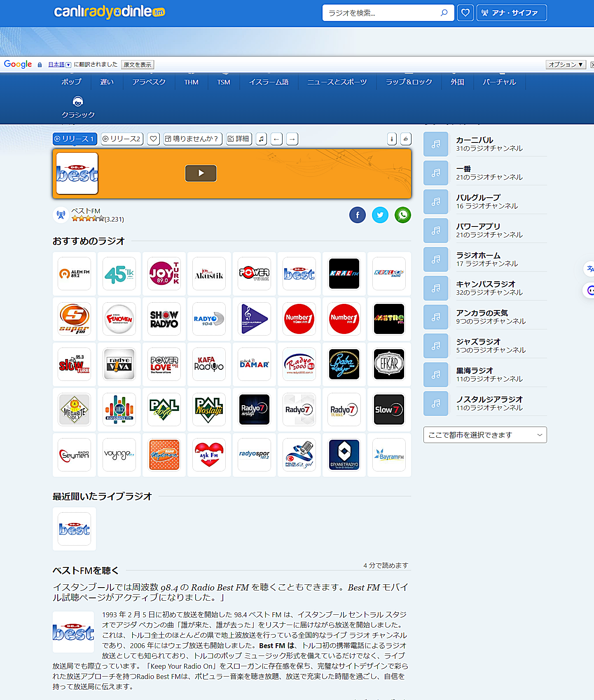
Task: Share via WhatsApp
Action: tap(403, 215)
